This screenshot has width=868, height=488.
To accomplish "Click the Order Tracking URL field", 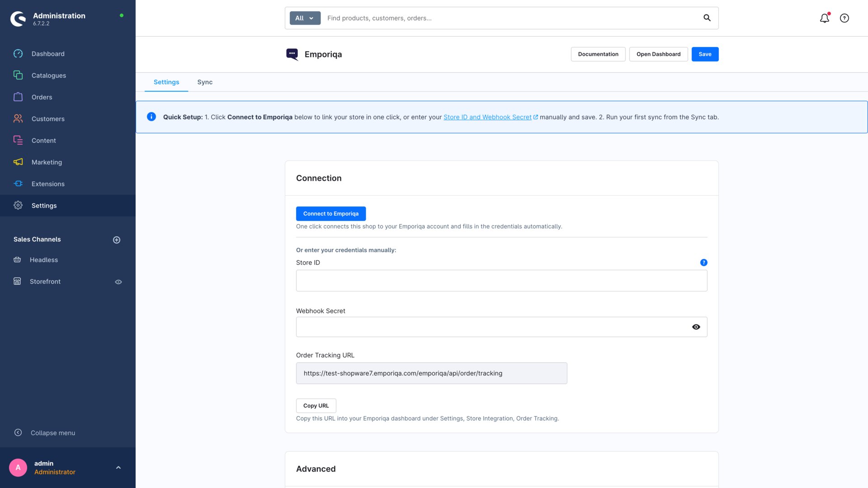I will [432, 373].
